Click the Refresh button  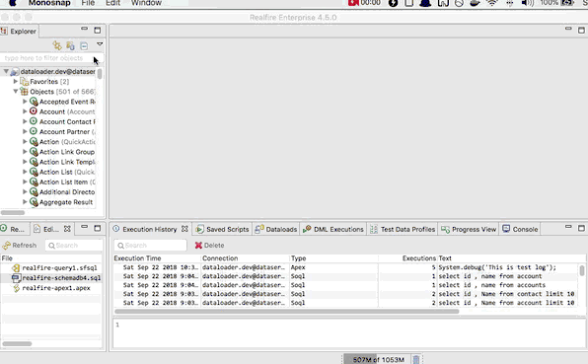point(20,246)
